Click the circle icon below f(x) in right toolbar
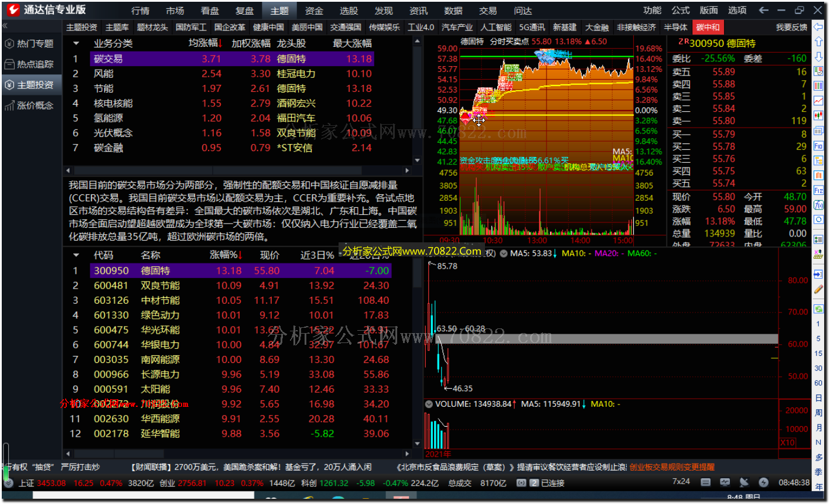Screen dimensions: 830x504 click(818, 220)
